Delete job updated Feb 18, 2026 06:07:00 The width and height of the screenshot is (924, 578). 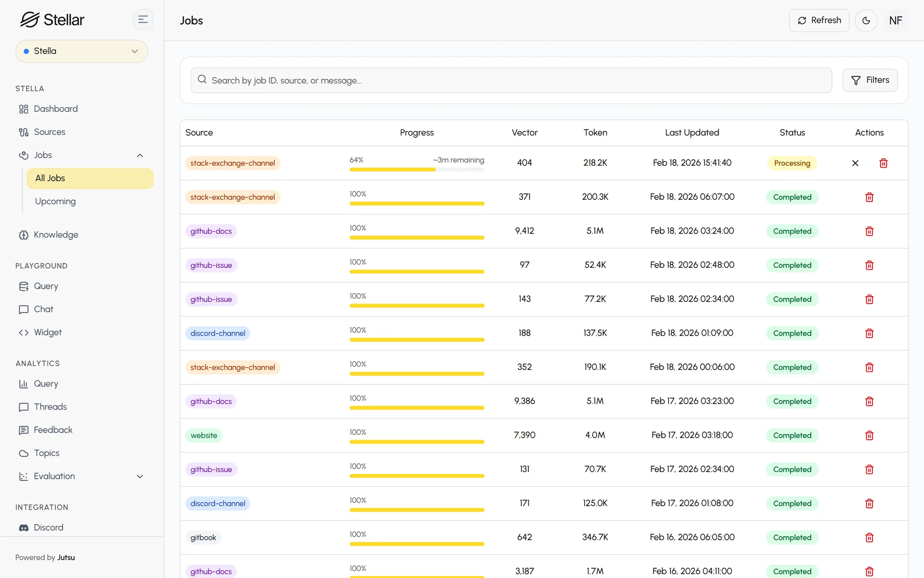click(869, 197)
